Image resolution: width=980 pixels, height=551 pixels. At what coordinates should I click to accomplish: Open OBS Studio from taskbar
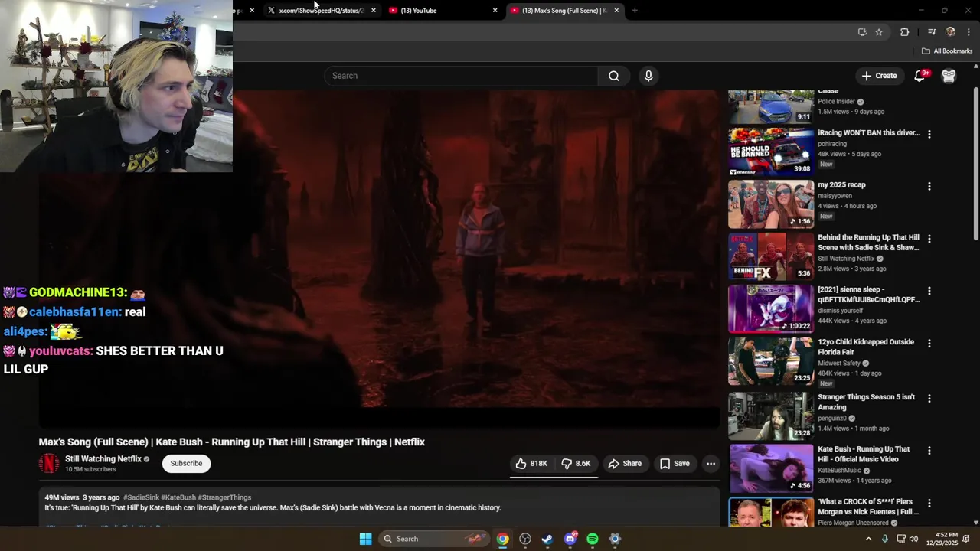coord(524,539)
